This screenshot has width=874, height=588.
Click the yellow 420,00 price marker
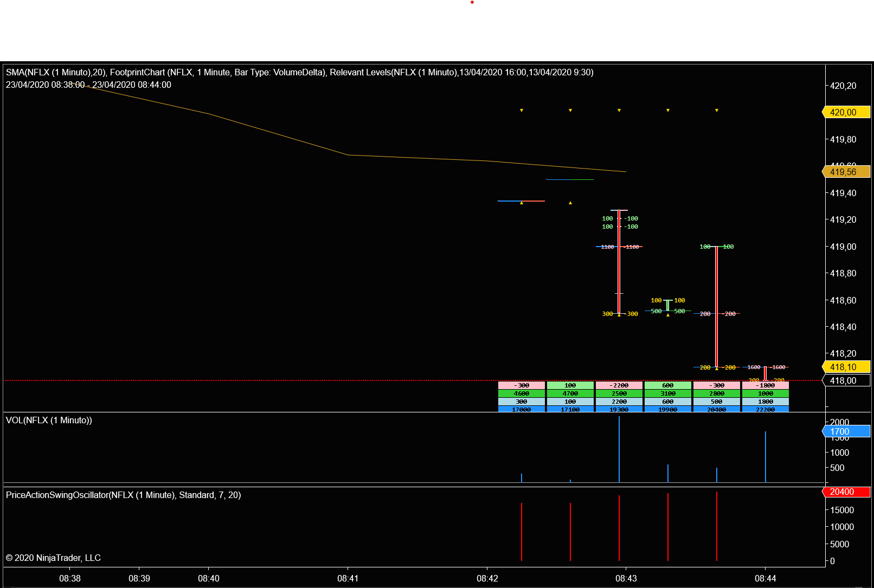pos(846,112)
